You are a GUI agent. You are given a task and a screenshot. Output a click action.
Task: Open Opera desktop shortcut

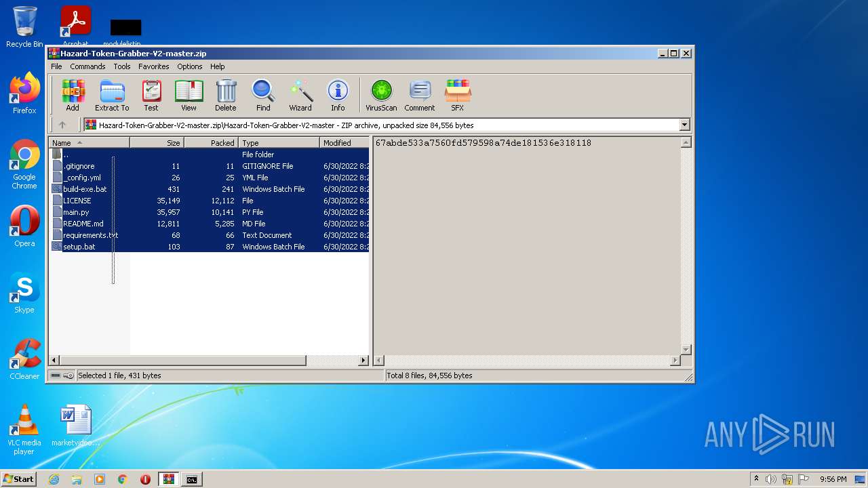(x=24, y=226)
